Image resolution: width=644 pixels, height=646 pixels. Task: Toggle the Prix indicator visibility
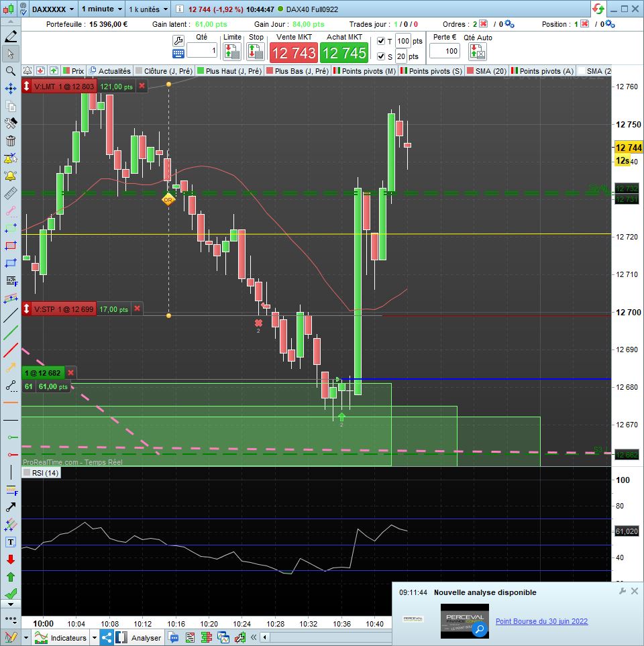73,71
